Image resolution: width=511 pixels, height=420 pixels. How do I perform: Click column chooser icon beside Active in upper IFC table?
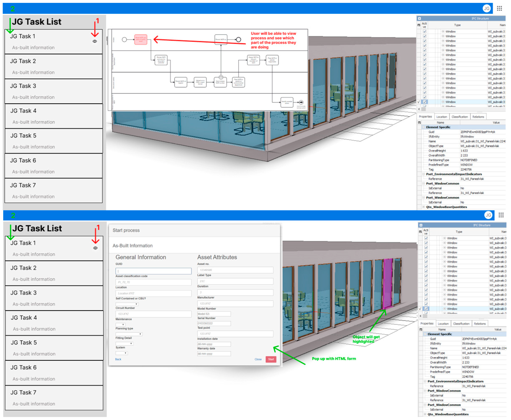pyautogui.click(x=419, y=25)
